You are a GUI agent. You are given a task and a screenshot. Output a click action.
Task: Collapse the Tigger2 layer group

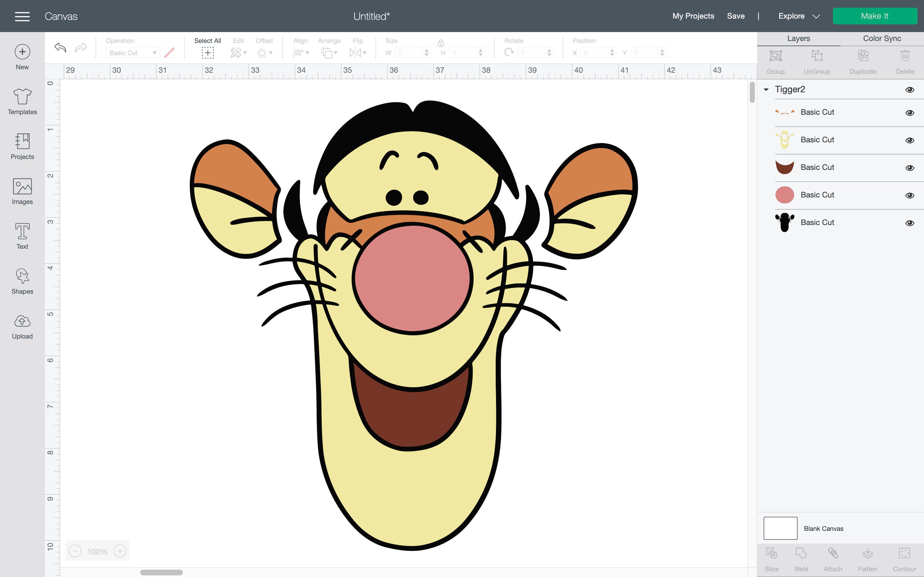tap(766, 89)
